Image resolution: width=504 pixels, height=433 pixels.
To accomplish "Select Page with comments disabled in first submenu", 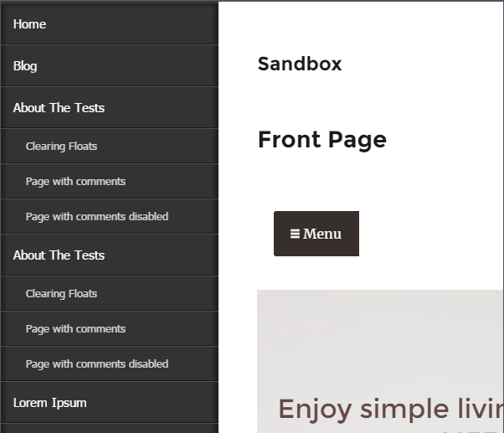I will coord(110,216).
